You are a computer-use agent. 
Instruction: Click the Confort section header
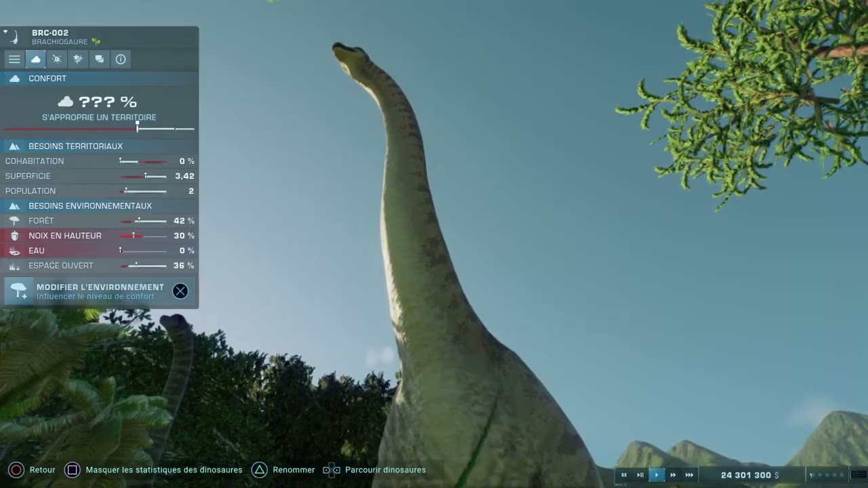(99, 79)
